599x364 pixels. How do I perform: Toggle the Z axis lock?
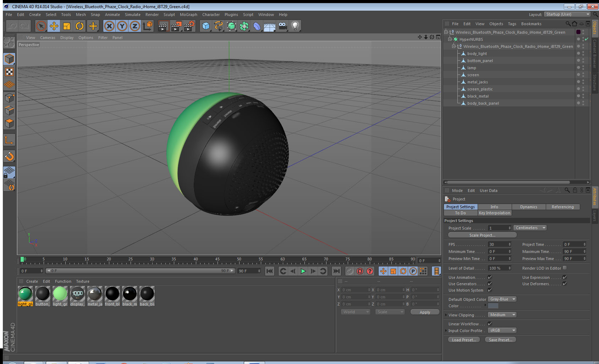(135, 26)
